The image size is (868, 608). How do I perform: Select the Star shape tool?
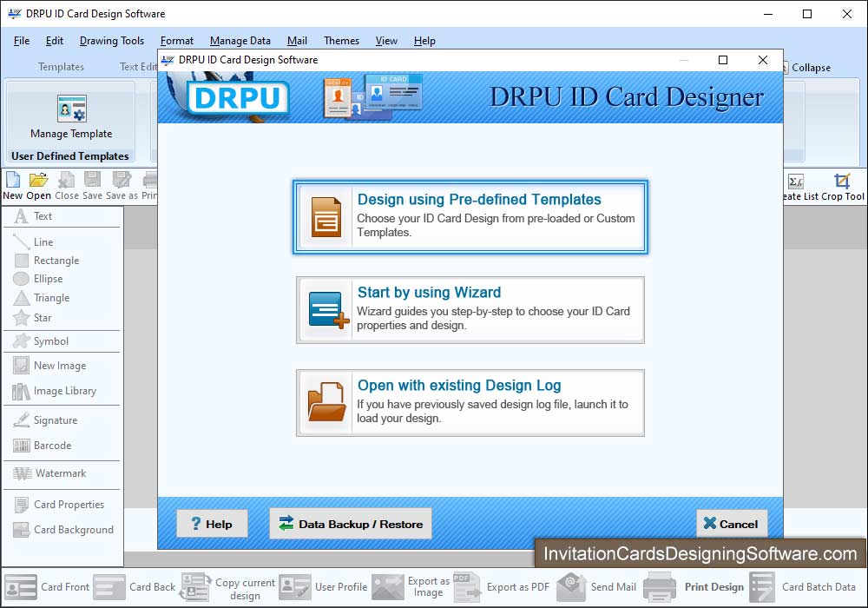click(32, 318)
